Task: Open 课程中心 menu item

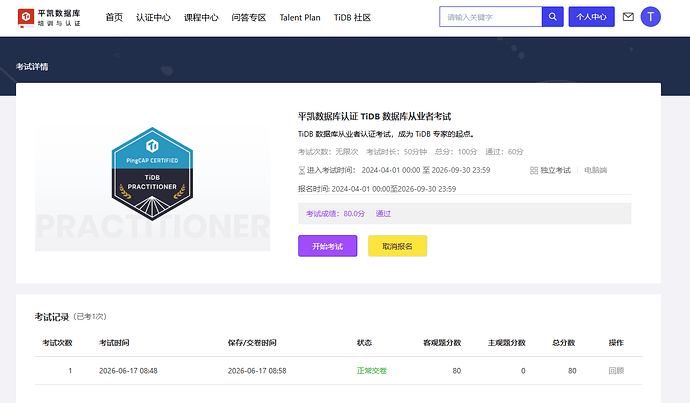Action: (201, 18)
